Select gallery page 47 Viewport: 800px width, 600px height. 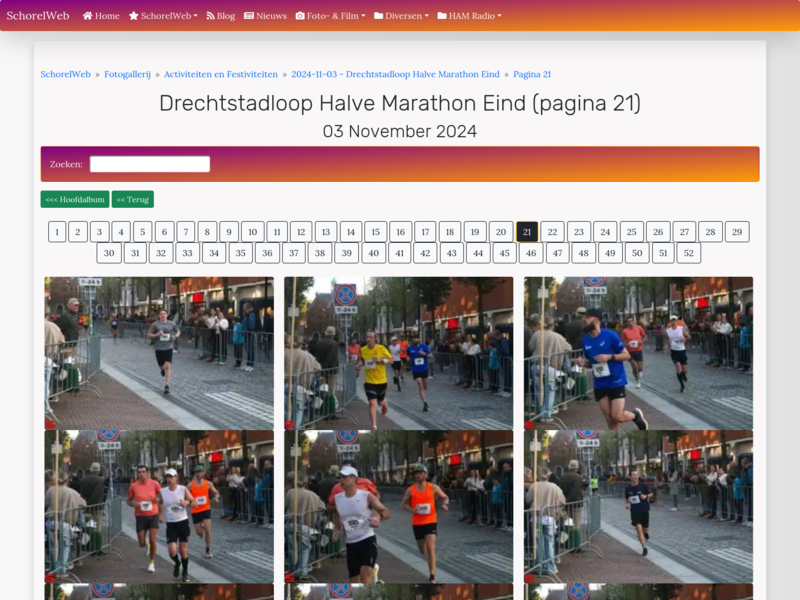coord(558,253)
